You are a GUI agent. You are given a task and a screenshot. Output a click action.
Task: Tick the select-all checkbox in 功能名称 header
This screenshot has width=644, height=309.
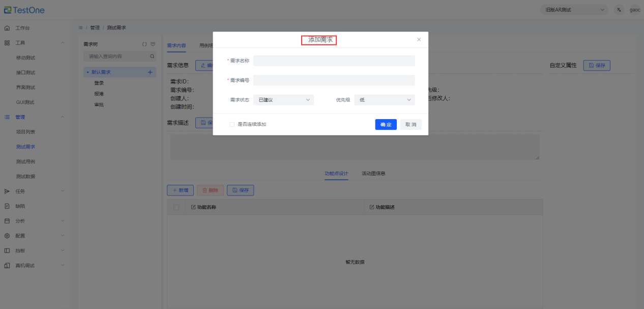coord(177,207)
